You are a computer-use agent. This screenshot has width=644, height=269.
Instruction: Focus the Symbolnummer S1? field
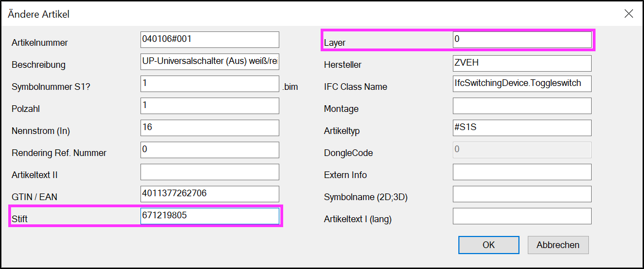point(209,84)
